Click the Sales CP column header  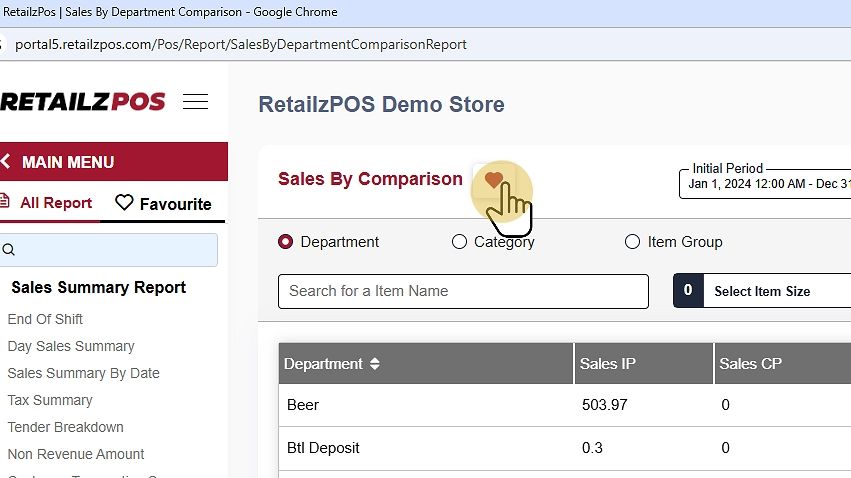tap(783, 364)
